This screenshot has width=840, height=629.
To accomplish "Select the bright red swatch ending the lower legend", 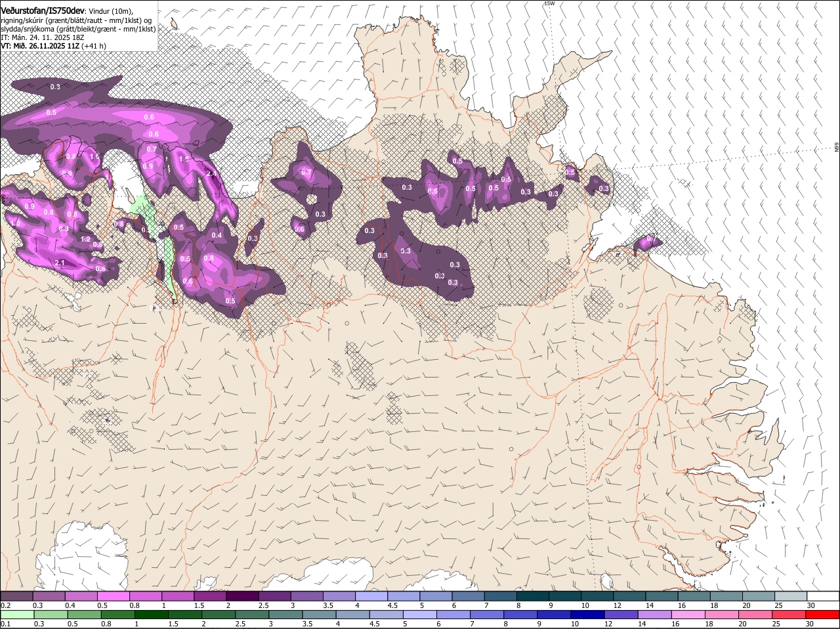I will (x=822, y=615).
